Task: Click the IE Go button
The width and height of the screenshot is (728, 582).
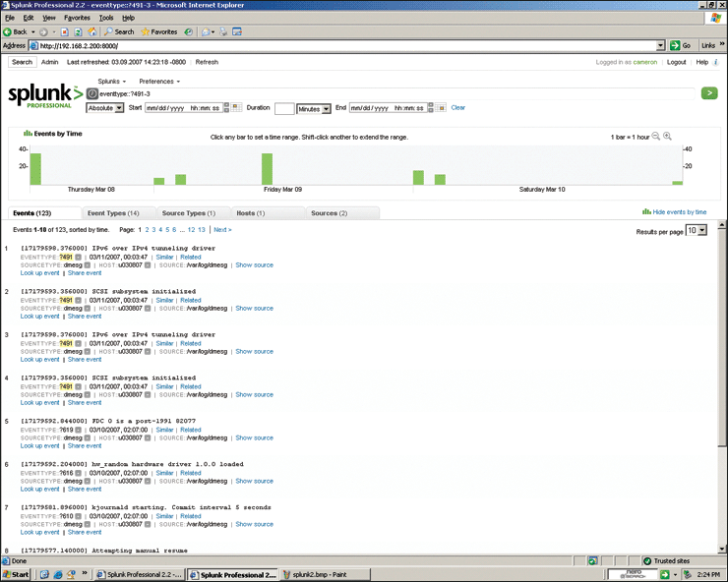Action: [x=680, y=45]
